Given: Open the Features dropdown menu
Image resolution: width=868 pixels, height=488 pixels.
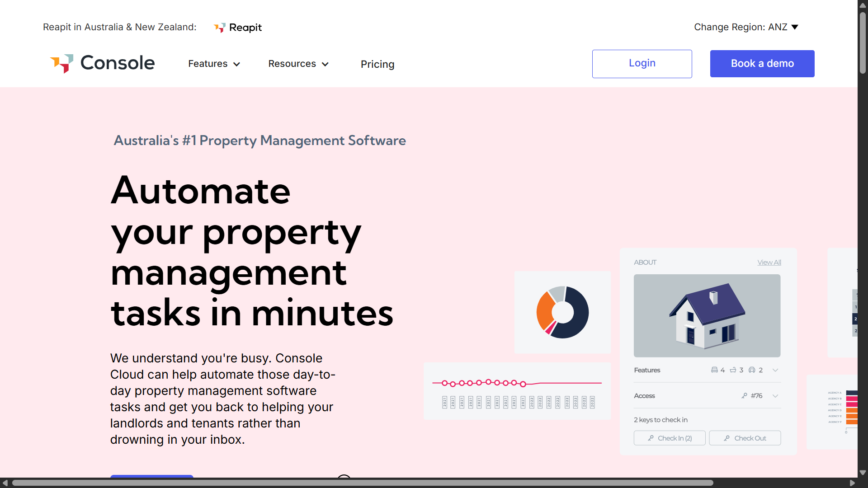Looking at the screenshot, I should click(214, 64).
